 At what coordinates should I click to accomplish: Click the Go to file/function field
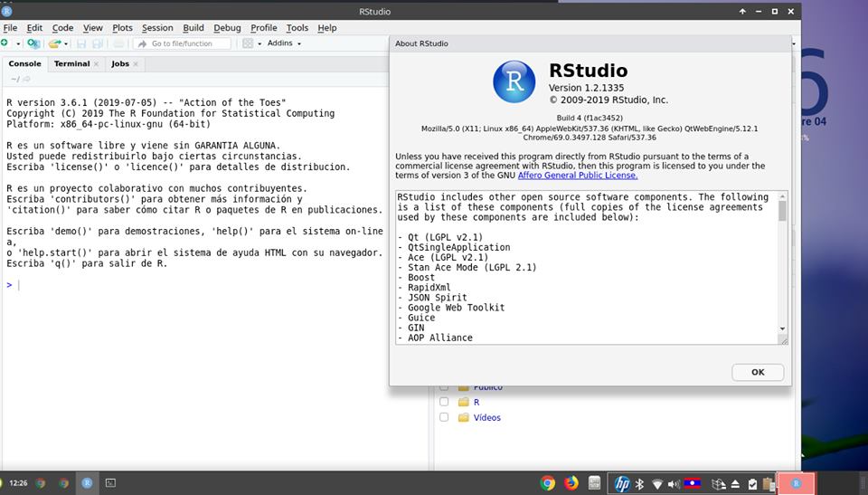tap(182, 43)
